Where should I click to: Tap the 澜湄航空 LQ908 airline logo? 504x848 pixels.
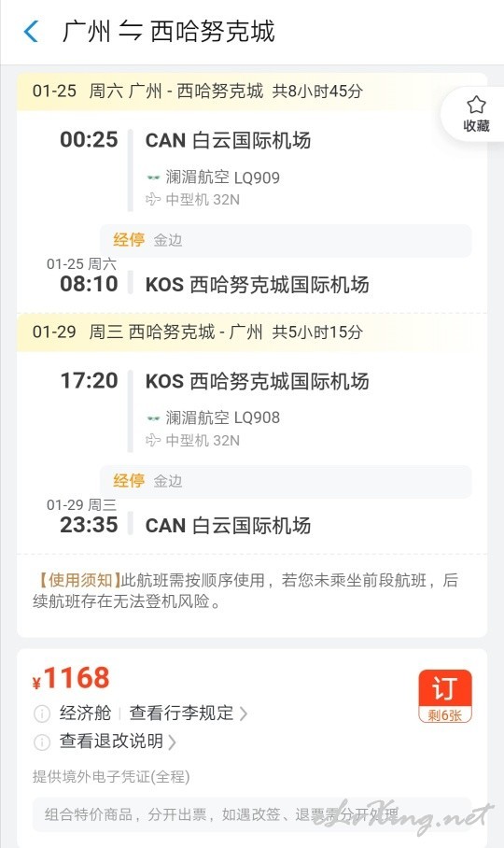point(153,418)
